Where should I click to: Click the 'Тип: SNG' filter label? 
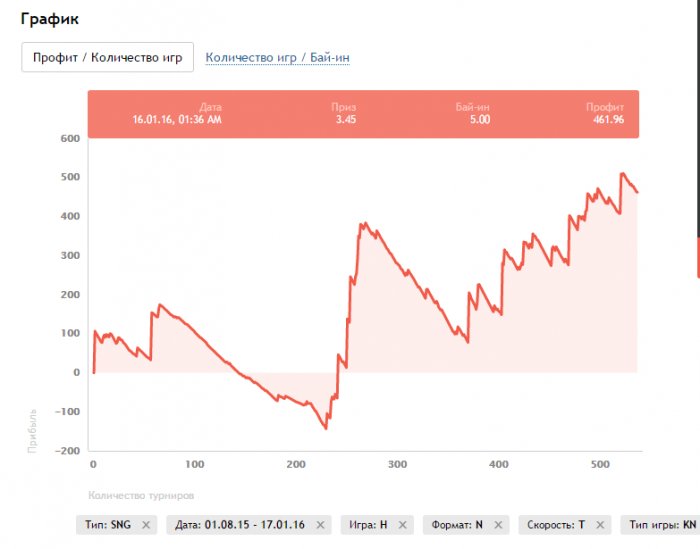(x=106, y=525)
